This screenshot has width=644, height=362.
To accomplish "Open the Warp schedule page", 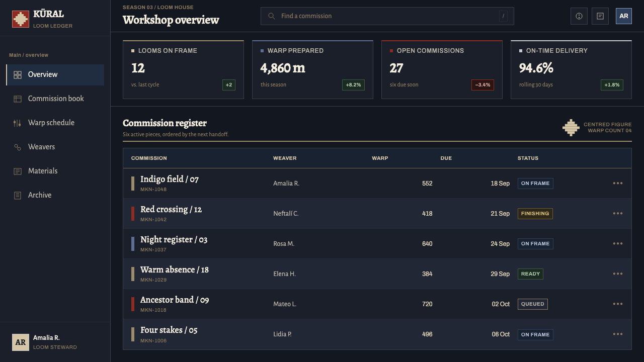I will (x=55, y=123).
